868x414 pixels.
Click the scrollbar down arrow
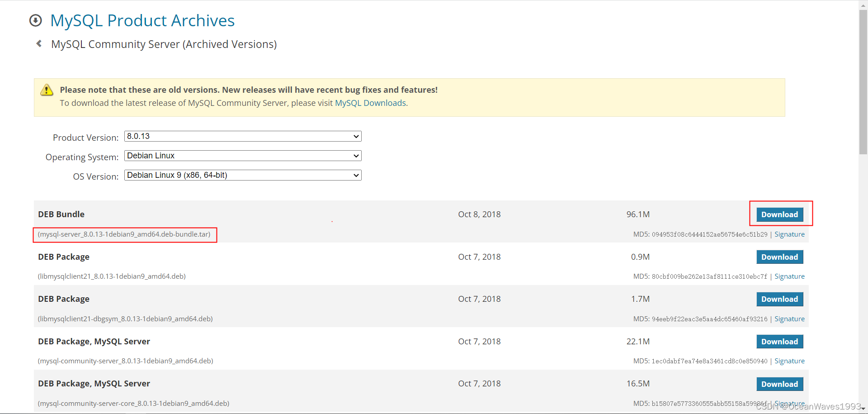(x=863, y=409)
